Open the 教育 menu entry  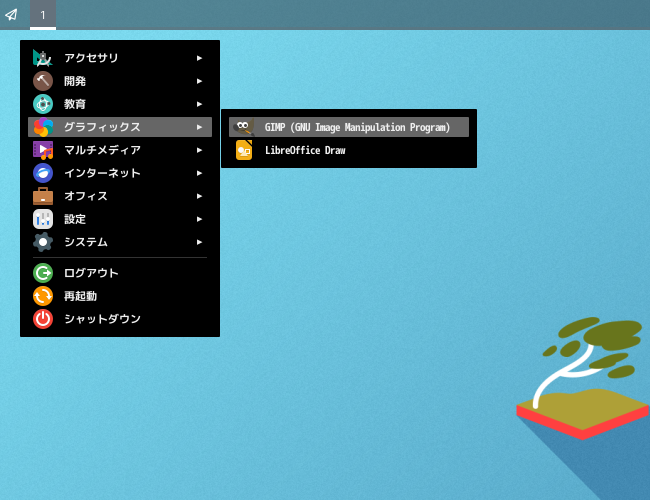coord(120,104)
